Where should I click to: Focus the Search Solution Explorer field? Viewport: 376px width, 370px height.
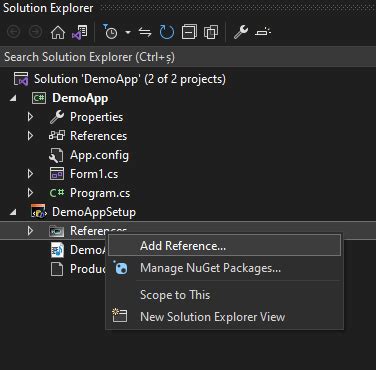[x=188, y=57]
